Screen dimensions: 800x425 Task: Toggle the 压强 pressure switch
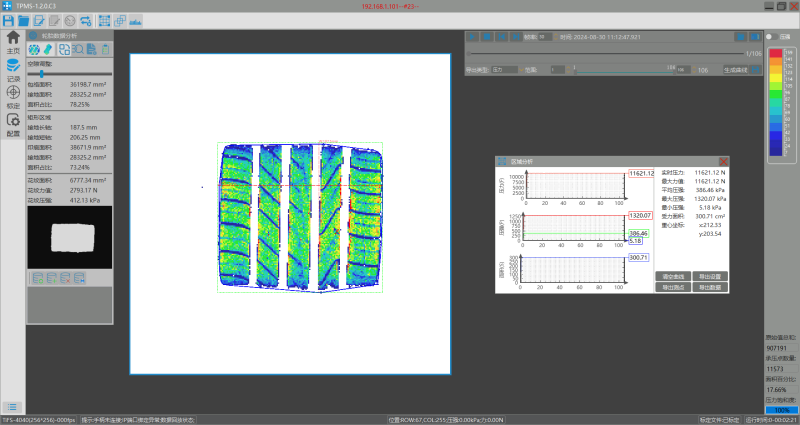click(771, 37)
